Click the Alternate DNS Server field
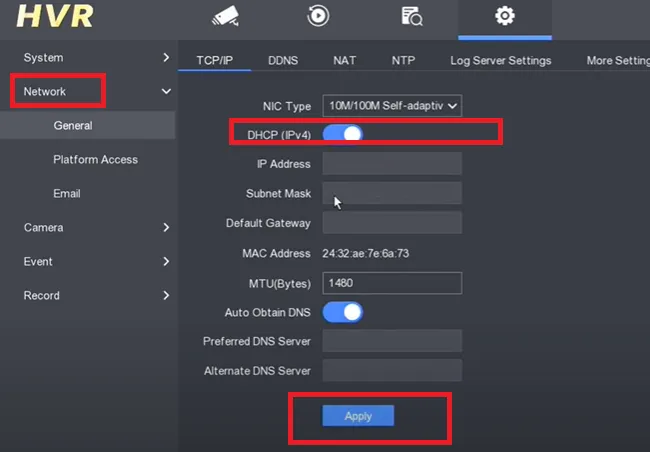 pyautogui.click(x=392, y=370)
